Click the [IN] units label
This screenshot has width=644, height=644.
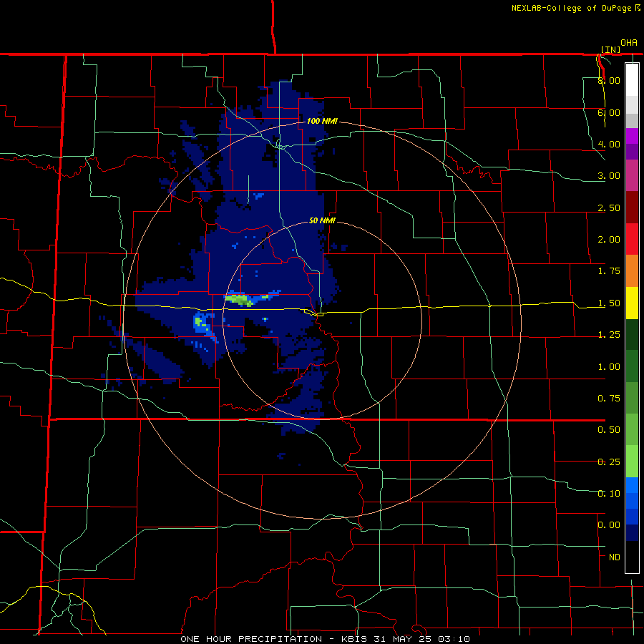[x=611, y=49]
